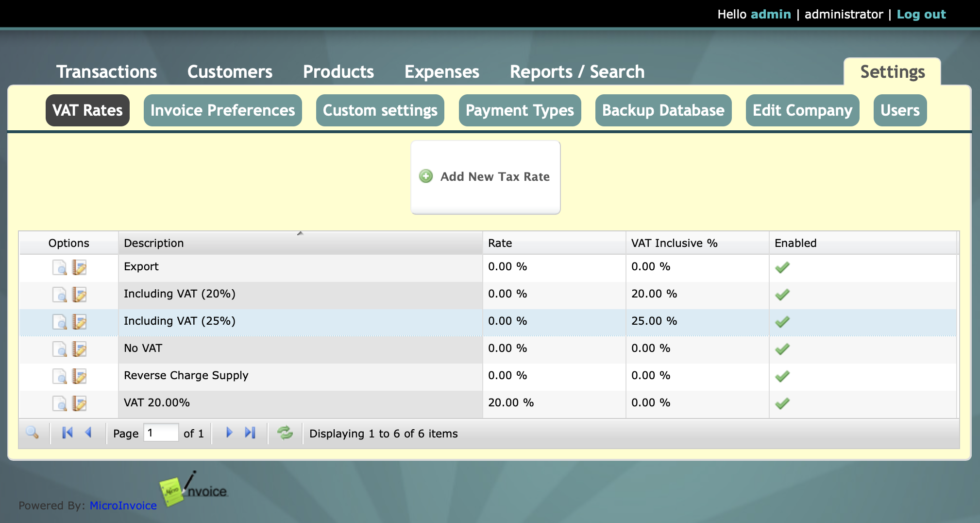Open the Invoice Preferences tab
This screenshot has height=523, width=980.
pyautogui.click(x=222, y=110)
